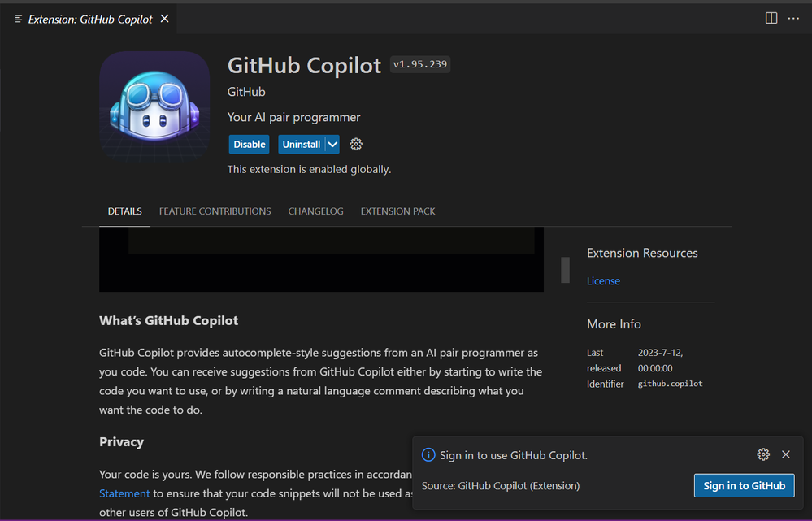
Task: Click the GitHub Copilot extension logo
Action: point(154,106)
